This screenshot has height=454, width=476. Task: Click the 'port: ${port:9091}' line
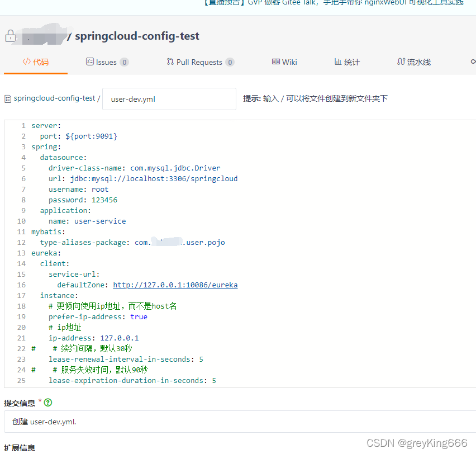[x=78, y=136]
